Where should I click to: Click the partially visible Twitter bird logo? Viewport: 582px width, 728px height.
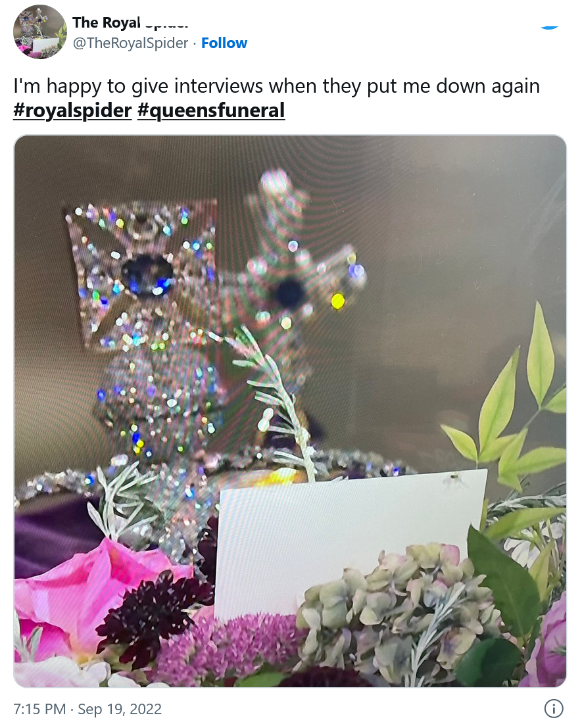click(550, 28)
